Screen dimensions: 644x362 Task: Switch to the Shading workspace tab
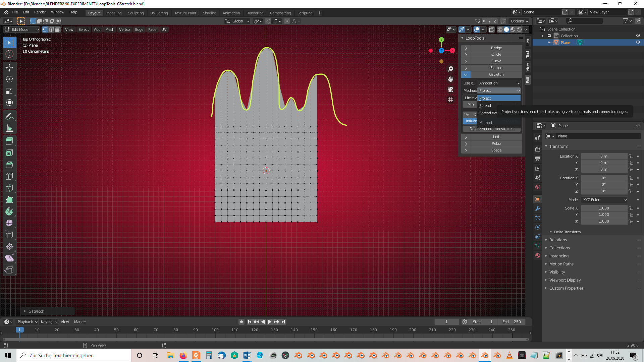pyautogui.click(x=209, y=13)
